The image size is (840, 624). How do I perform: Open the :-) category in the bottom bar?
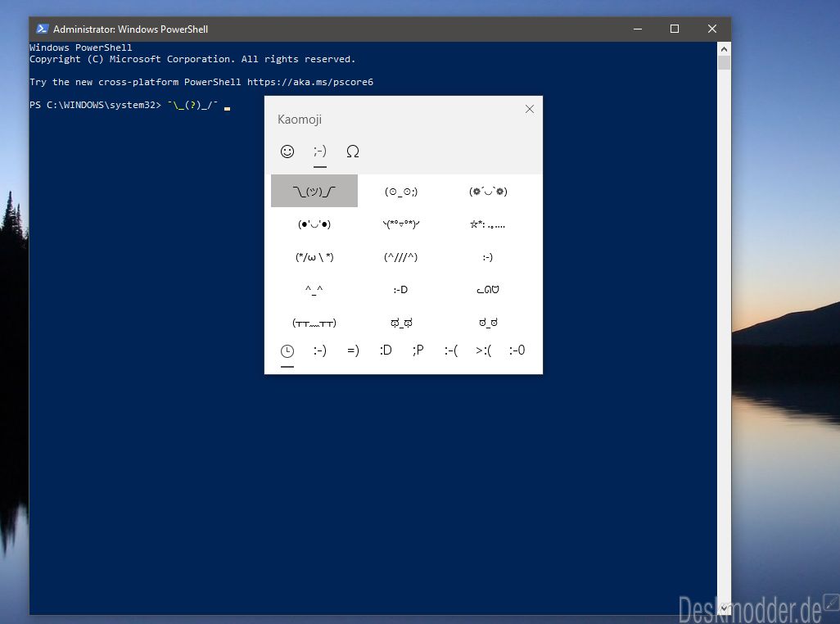point(320,350)
